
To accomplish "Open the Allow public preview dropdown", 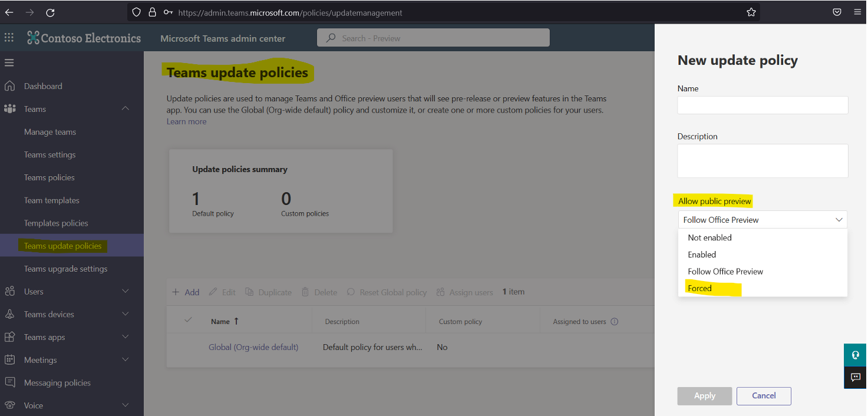I will tap(763, 220).
